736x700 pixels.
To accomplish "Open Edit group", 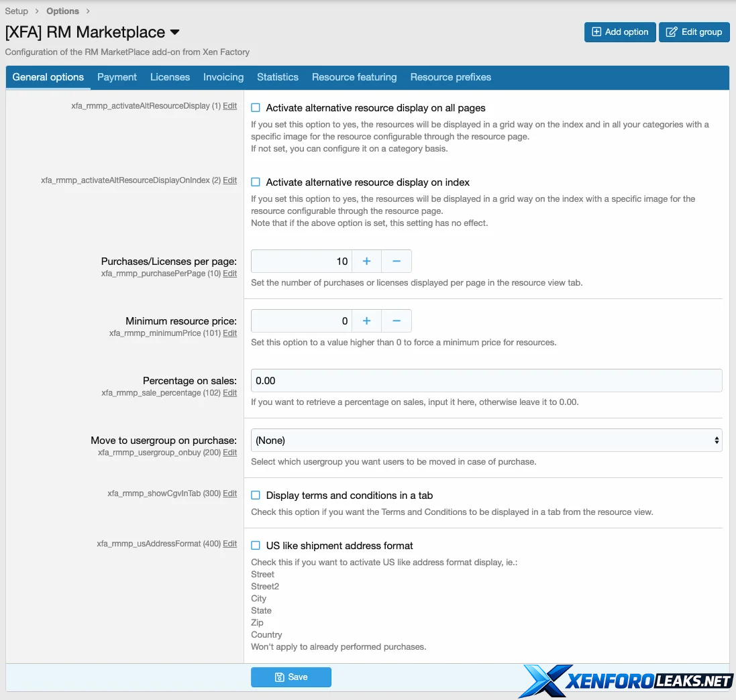I will tap(694, 32).
